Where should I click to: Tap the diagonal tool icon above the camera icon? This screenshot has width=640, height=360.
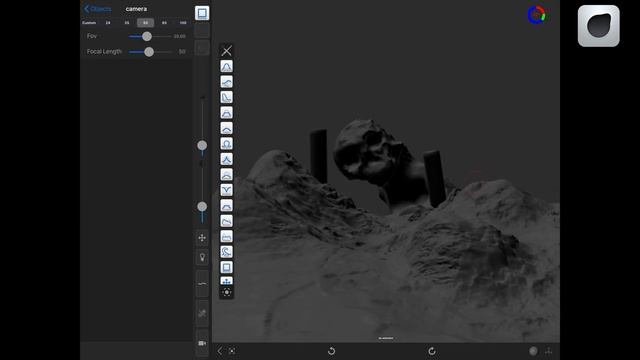(202, 313)
